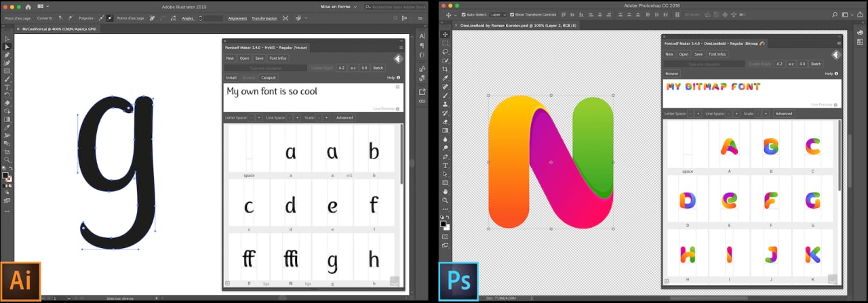Viewport: 868px width, 303px height.
Task: Increase Letter Space with plus in Illustrator
Action: [x=259, y=117]
